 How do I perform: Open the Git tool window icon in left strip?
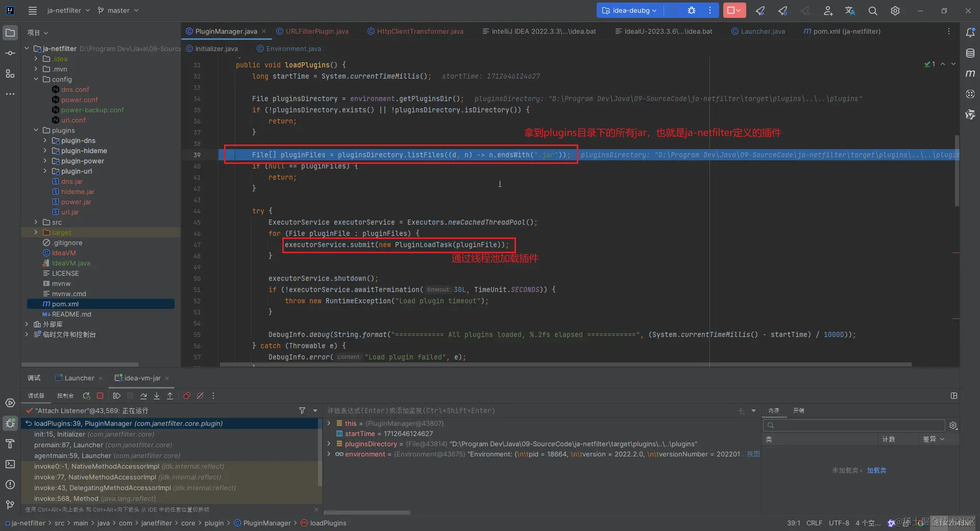coord(10,505)
